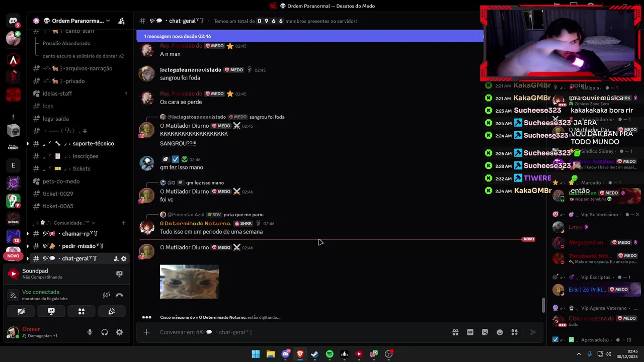This screenshot has height=362, width=644.
Task: Select the pets-do-medo forum channel
Action: pyautogui.click(x=79, y=181)
